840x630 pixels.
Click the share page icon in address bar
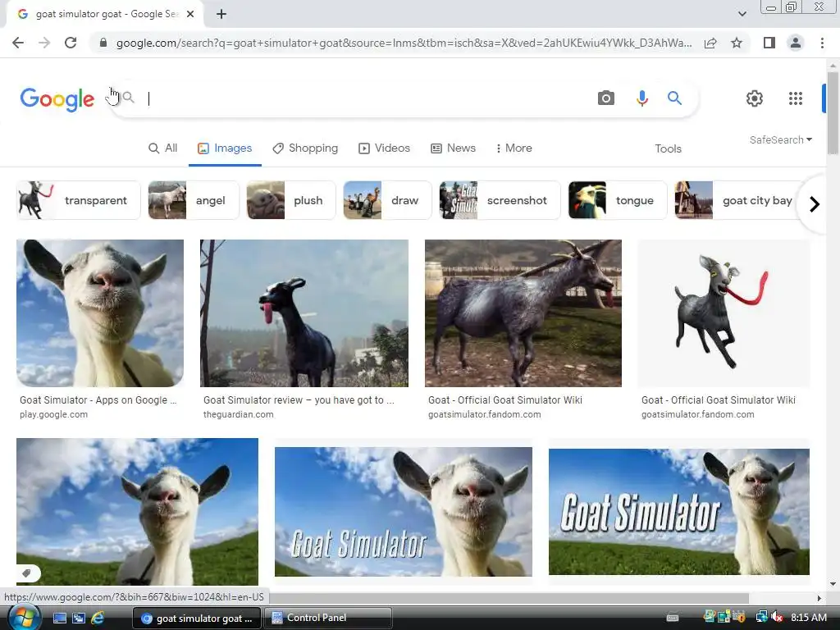click(x=710, y=43)
